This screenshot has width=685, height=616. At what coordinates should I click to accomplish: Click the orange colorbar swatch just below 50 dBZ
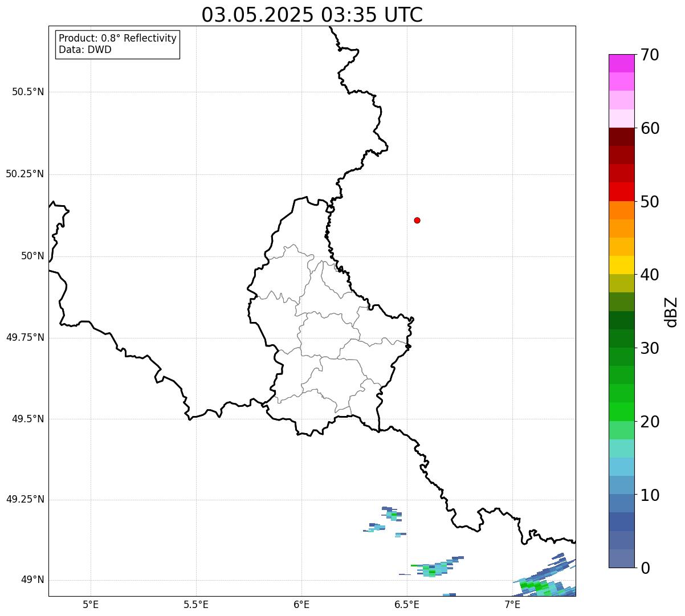621,210
